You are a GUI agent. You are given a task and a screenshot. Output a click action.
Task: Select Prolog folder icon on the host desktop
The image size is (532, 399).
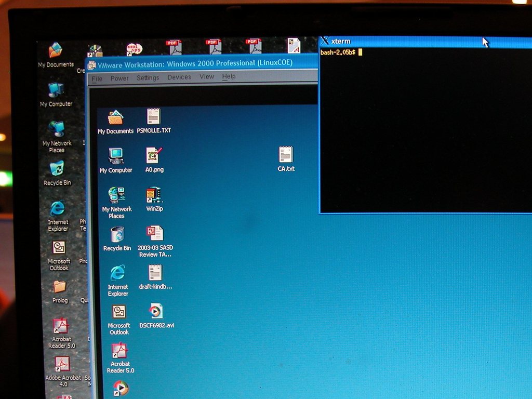click(60, 287)
